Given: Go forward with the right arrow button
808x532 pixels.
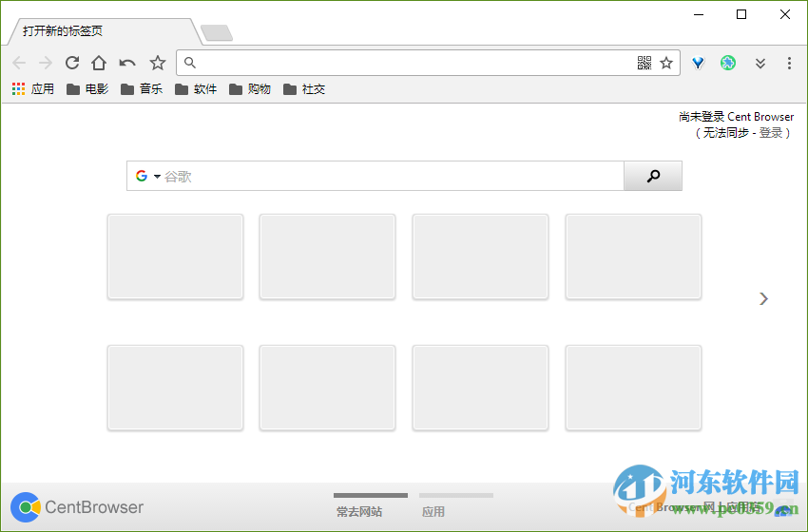Looking at the screenshot, I should pyautogui.click(x=46, y=63).
